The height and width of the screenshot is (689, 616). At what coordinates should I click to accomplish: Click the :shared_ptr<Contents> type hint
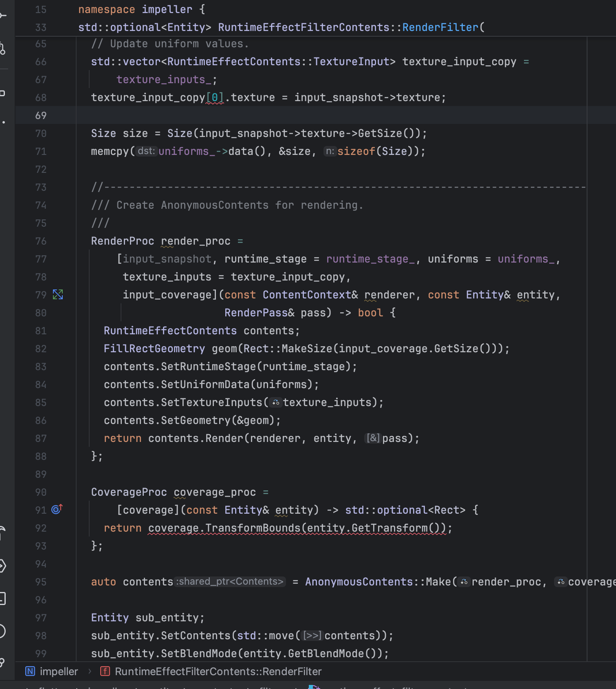coord(231,582)
